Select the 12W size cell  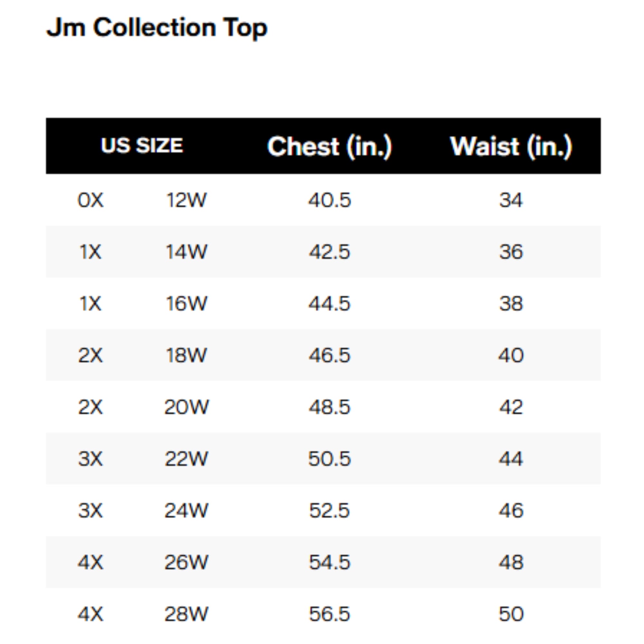click(186, 200)
